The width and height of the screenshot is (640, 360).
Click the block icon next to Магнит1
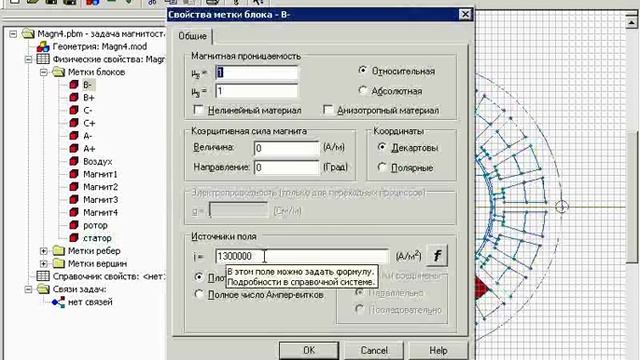point(74,174)
